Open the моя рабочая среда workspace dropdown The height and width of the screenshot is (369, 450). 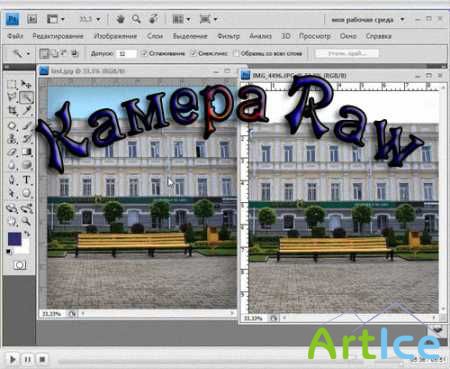tap(367, 20)
